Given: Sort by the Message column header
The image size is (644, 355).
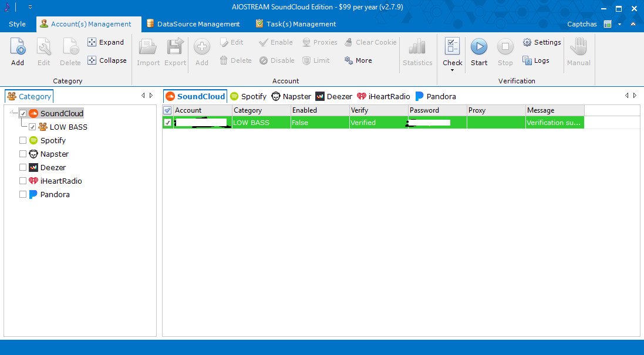Looking at the screenshot, I should [x=555, y=110].
